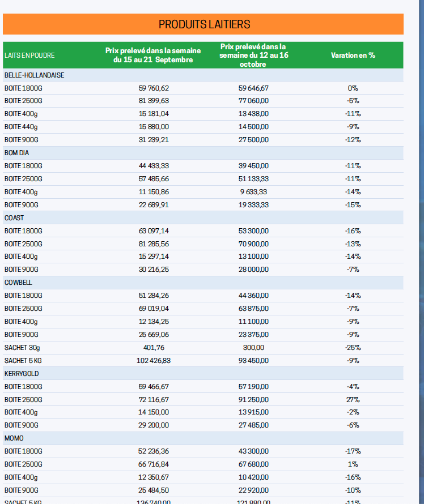The width and height of the screenshot is (424, 504).
Task: Click the price 91 250,00
Action: click(253, 400)
